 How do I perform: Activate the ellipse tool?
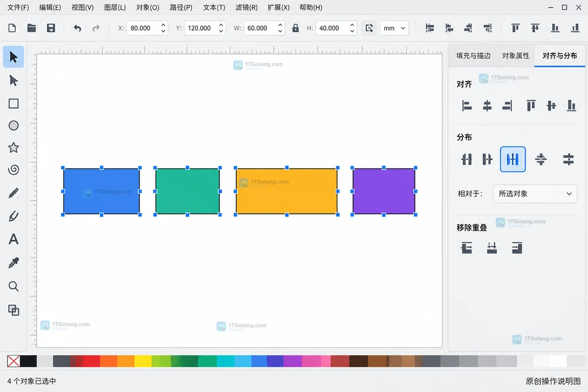pyautogui.click(x=14, y=126)
